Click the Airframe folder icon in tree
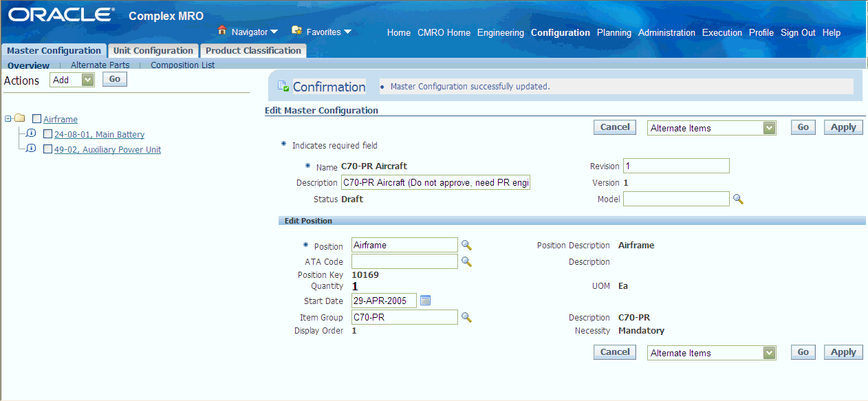 click(x=20, y=118)
